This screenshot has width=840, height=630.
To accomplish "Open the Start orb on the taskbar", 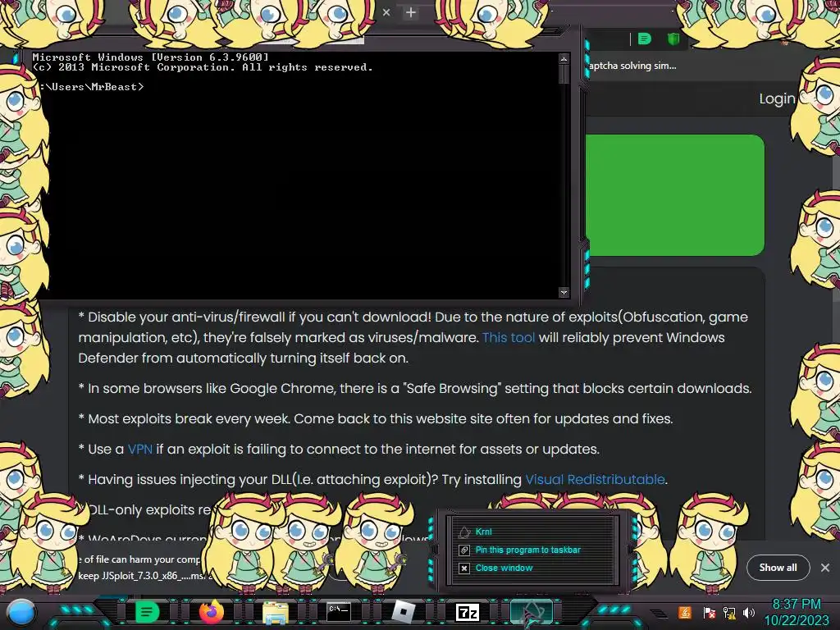I will pyautogui.click(x=21, y=612).
